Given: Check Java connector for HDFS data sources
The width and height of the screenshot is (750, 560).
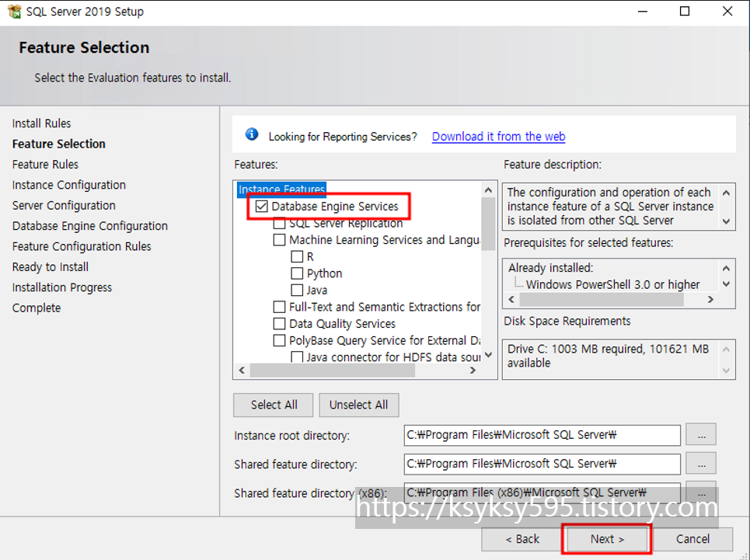Looking at the screenshot, I should pos(297,357).
